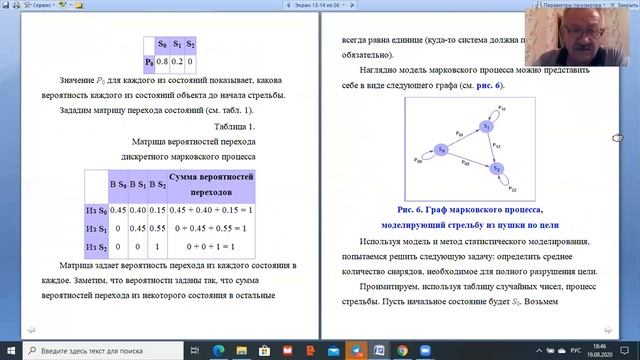Click the sum cell '0 + 0.45 + 0.55 = 1'

tap(211, 228)
